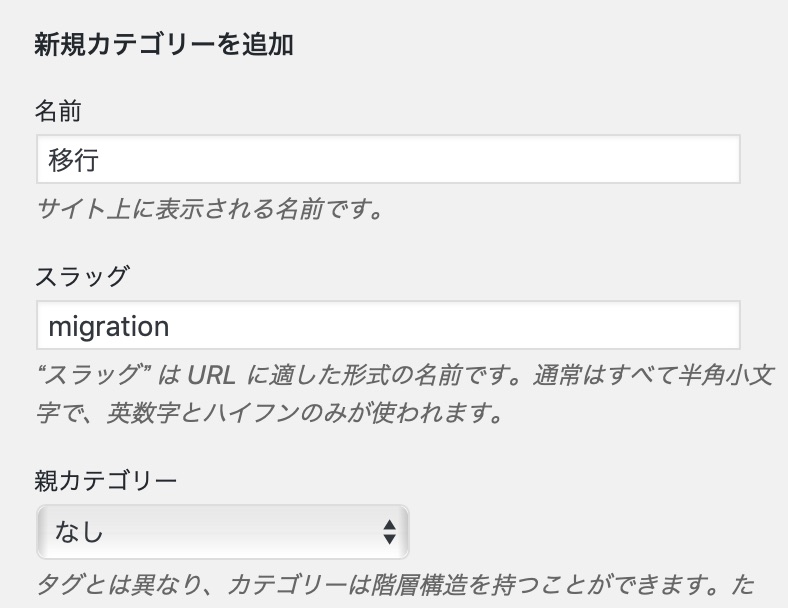Focus the スラッグ field containing migration
The width and height of the screenshot is (788, 608).
tap(388, 326)
